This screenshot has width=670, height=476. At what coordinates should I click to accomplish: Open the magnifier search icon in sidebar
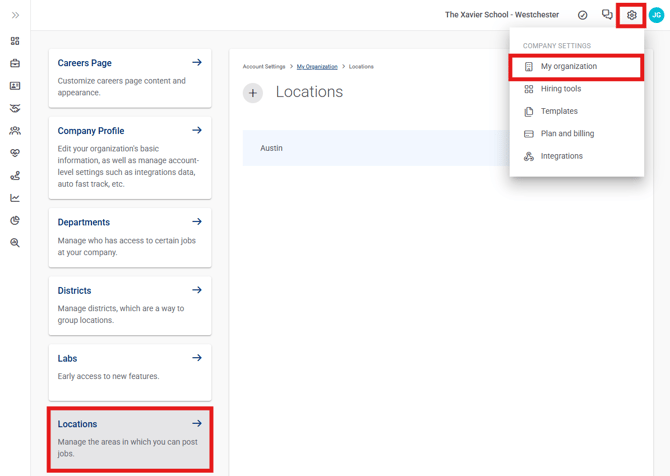pos(15,243)
